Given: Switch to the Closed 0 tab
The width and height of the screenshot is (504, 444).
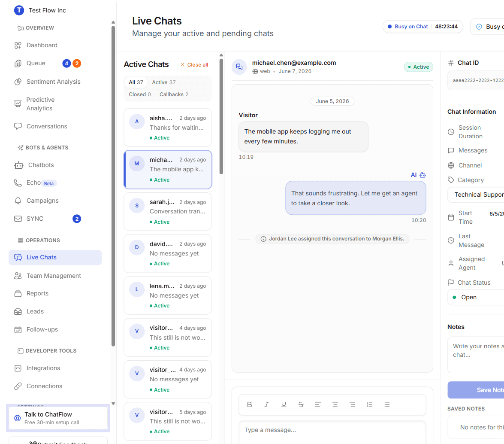Looking at the screenshot, I should tap(140, 94).
